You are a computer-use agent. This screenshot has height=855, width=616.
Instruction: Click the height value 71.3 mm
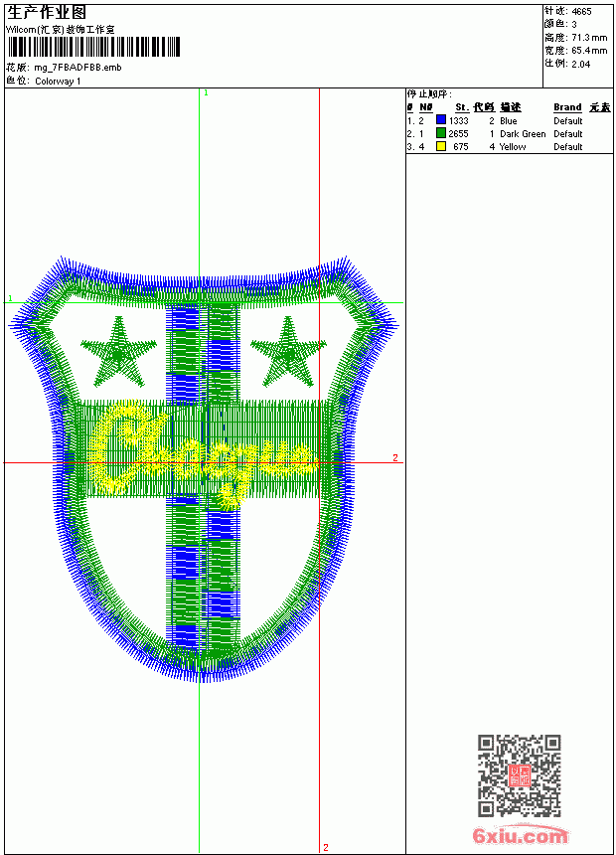589,37
